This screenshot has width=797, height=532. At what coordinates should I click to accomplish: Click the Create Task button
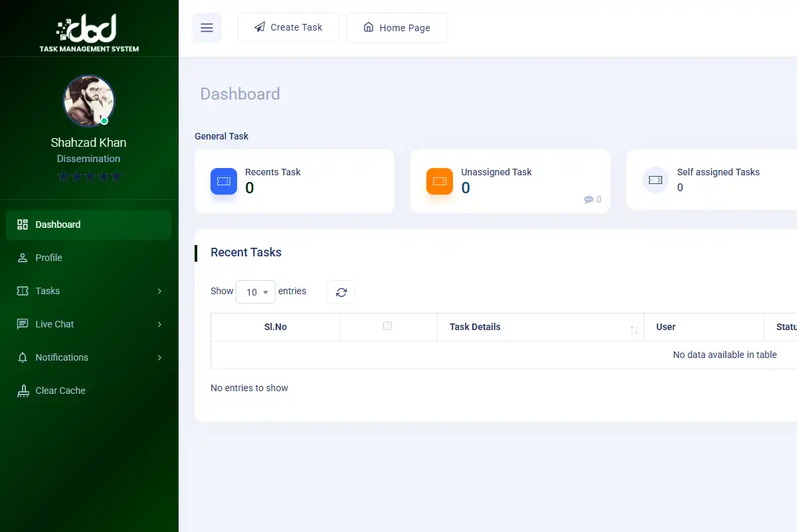point(288,28)
